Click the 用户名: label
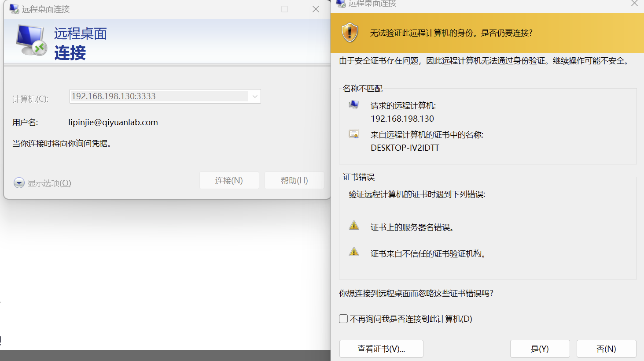644x361 pixels. point(25,123)
